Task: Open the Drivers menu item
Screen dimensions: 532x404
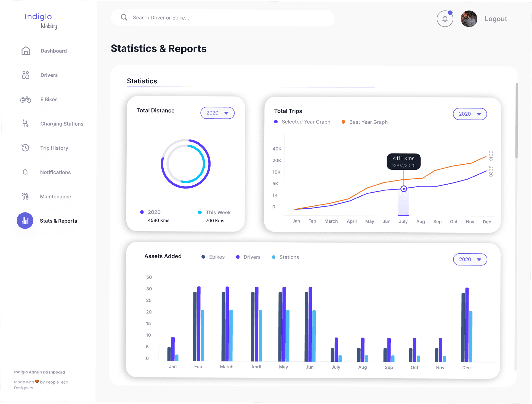Action: (49, 75)
